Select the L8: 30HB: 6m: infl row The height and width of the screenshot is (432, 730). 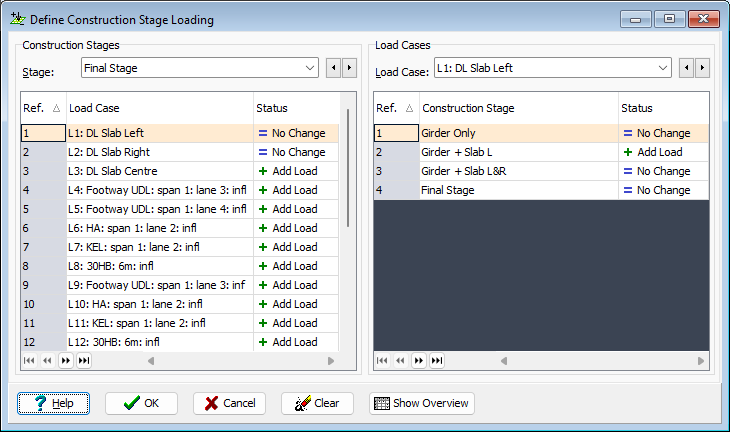point(179,266)
